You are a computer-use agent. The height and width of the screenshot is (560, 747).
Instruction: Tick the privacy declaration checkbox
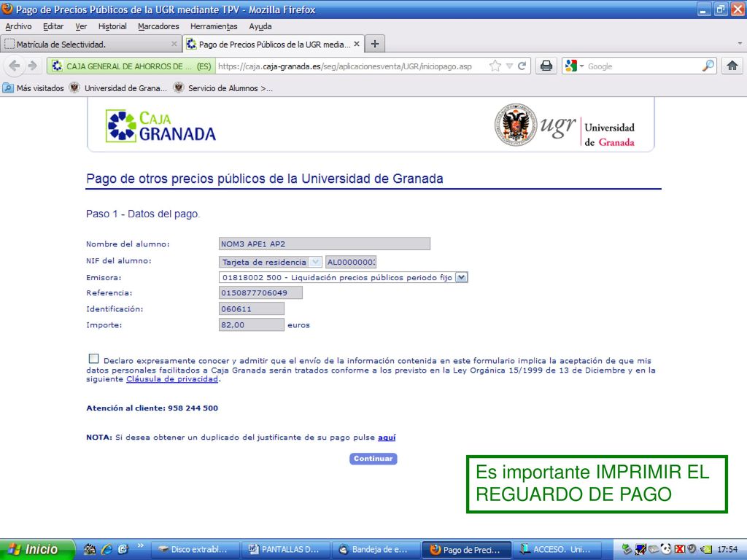93,359
